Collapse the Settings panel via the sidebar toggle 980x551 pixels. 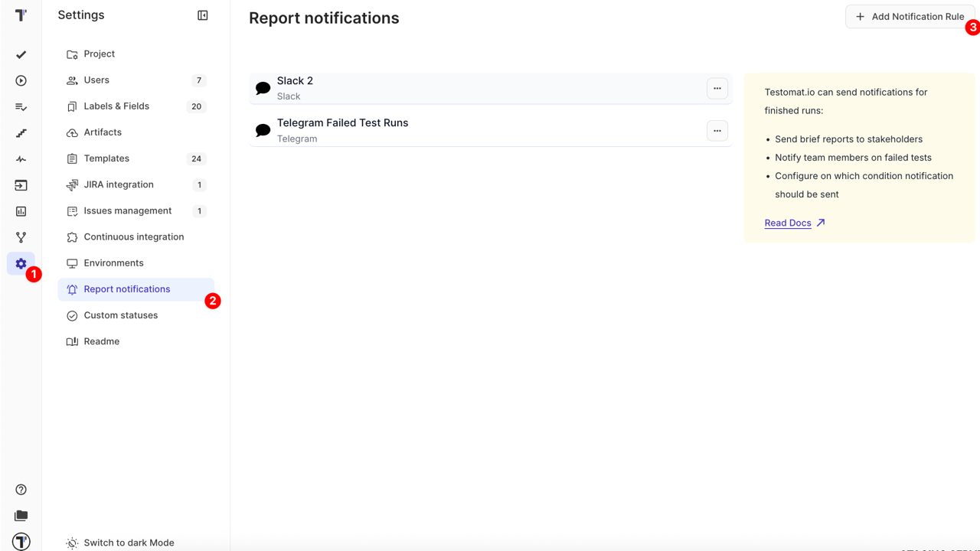(202, 15)
